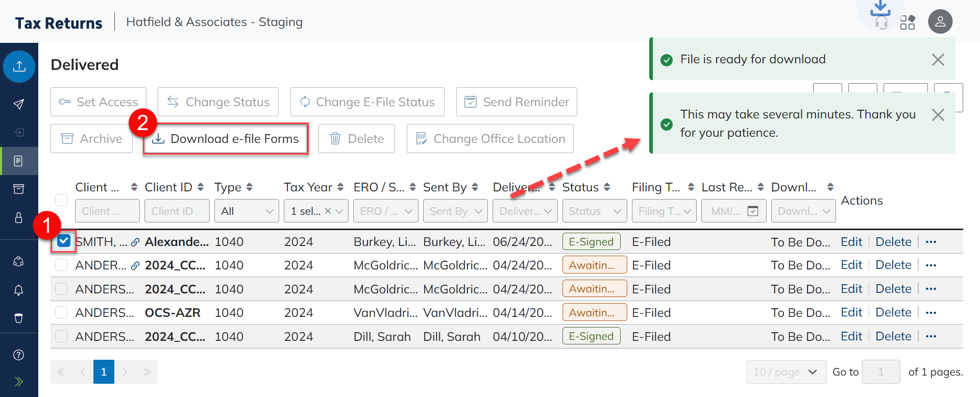Open the user profile avatar
This screenshot has width=980, height=397.
(940, 22)
